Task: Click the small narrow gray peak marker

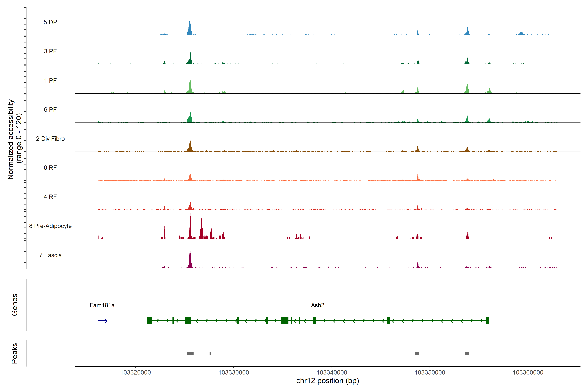Action: tap(211, 353)
